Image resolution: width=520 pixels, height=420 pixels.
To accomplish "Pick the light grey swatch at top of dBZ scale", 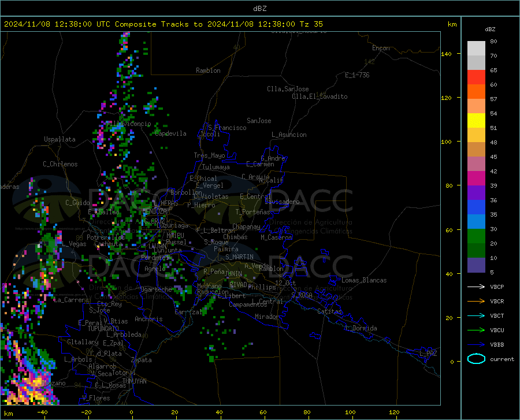I will (x=476, y=48).
